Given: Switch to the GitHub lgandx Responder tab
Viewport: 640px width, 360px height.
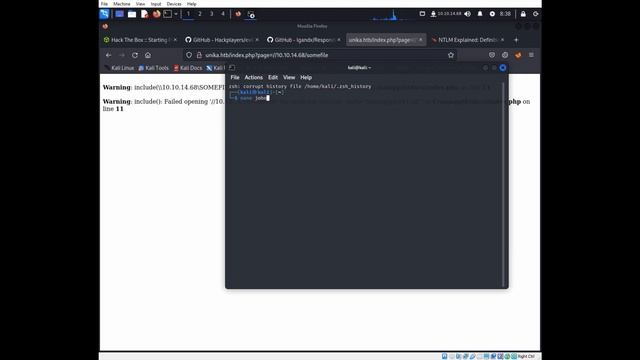Looking at the screenshot, I should click(x=304, y=40).
